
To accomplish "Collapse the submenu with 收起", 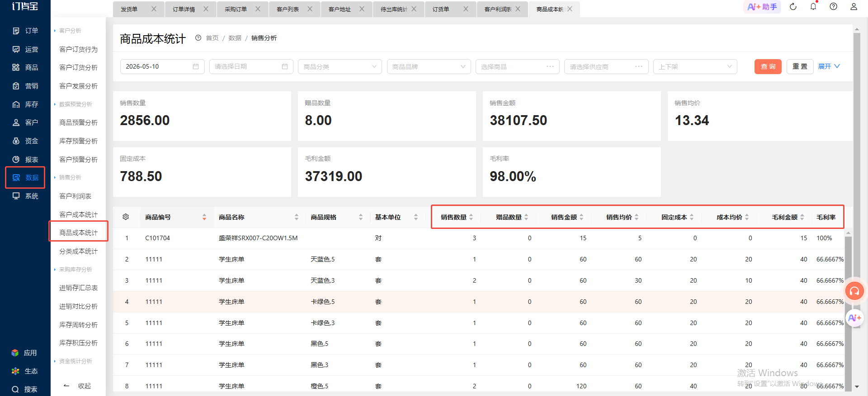I will point(78,386).
